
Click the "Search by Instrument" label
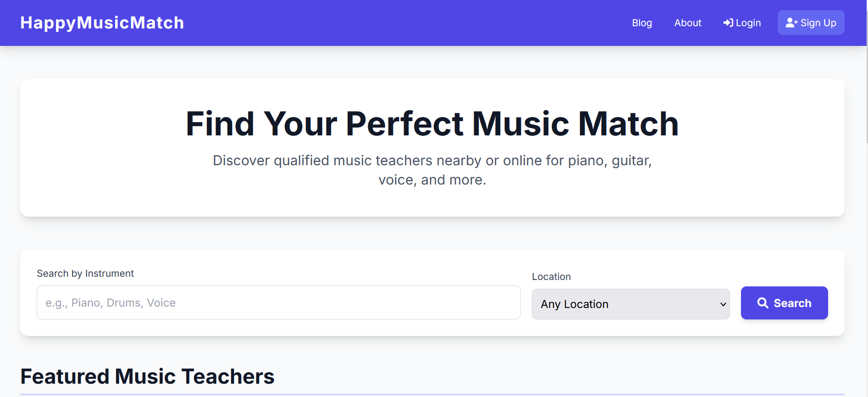[85, 274]
